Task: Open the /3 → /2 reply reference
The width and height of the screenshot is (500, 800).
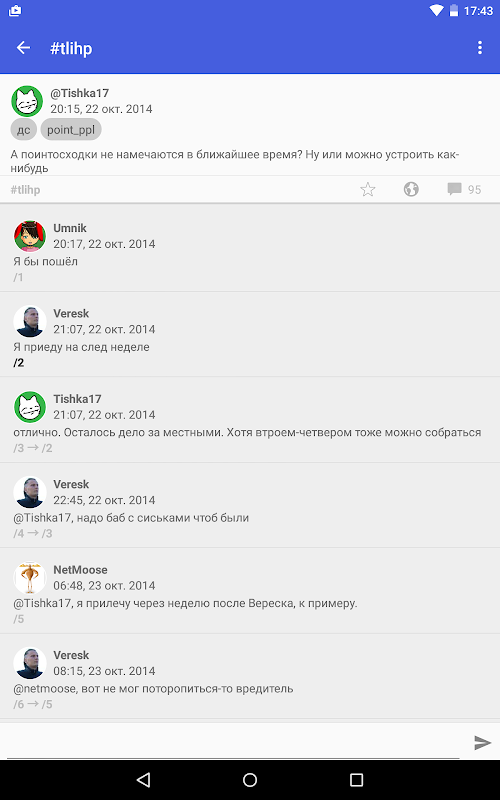Action: click(x=33, y=448)
